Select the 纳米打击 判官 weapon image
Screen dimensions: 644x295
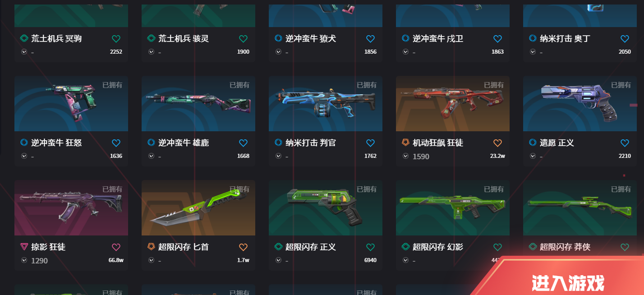coord(326,103)
